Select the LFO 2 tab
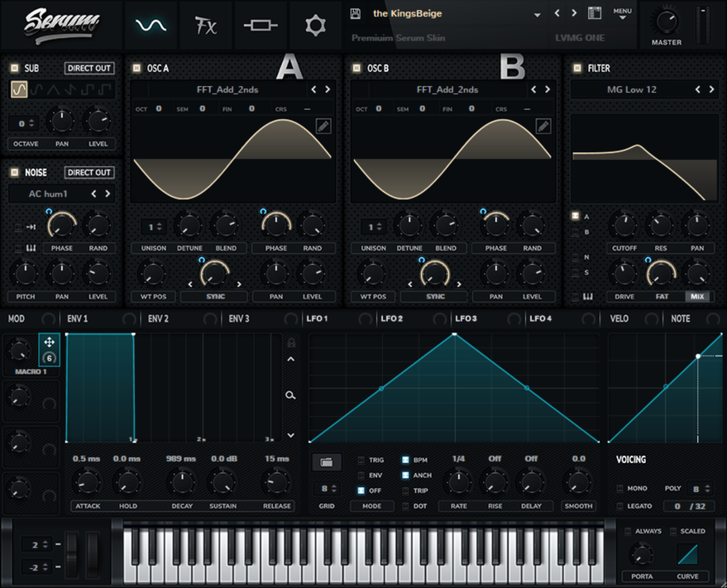 392,318
